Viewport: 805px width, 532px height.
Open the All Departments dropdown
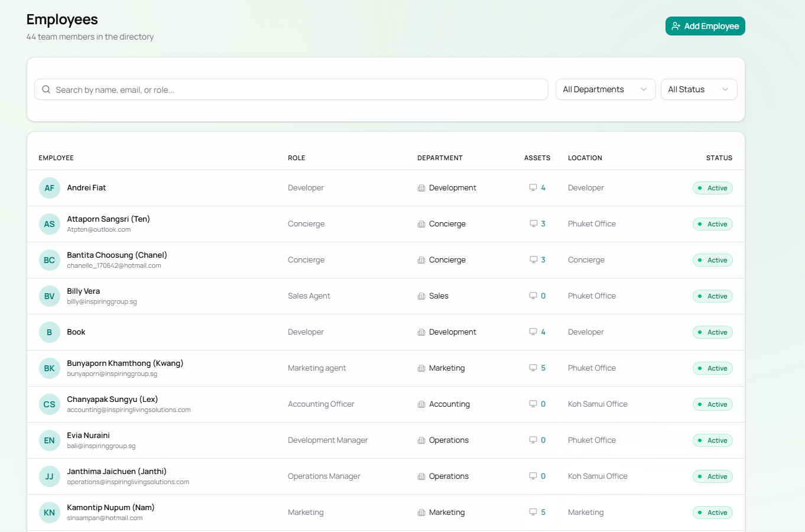pos(605,89)
